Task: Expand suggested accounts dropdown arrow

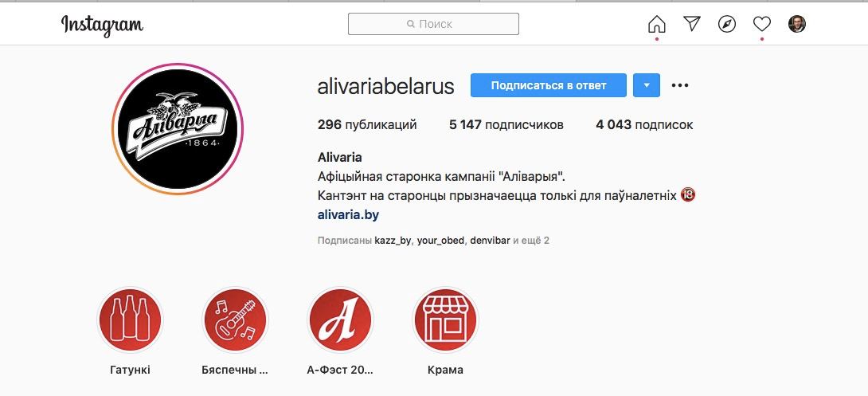Action: pyautogui.click(x=647, y=85)
